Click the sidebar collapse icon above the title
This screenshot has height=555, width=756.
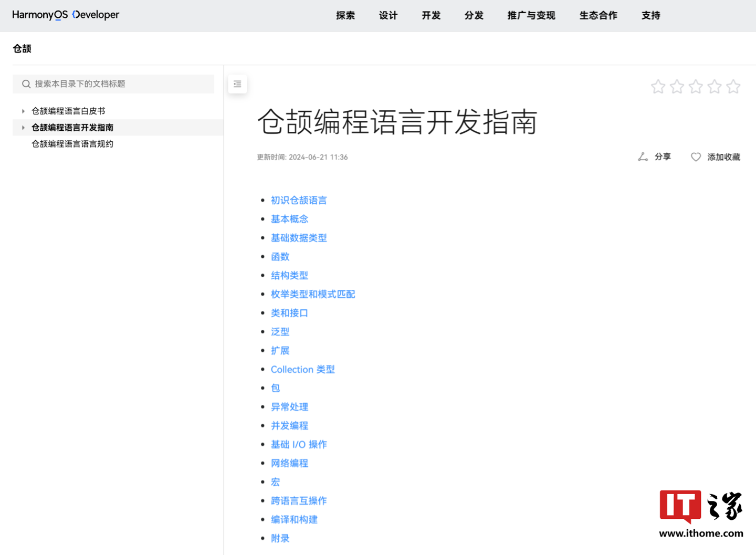[237, 83]
